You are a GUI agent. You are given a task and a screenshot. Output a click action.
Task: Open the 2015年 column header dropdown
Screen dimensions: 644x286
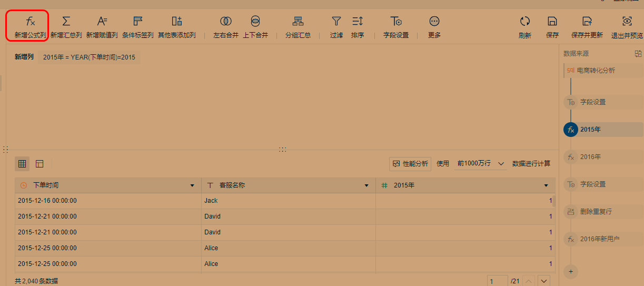click(546, 185)
